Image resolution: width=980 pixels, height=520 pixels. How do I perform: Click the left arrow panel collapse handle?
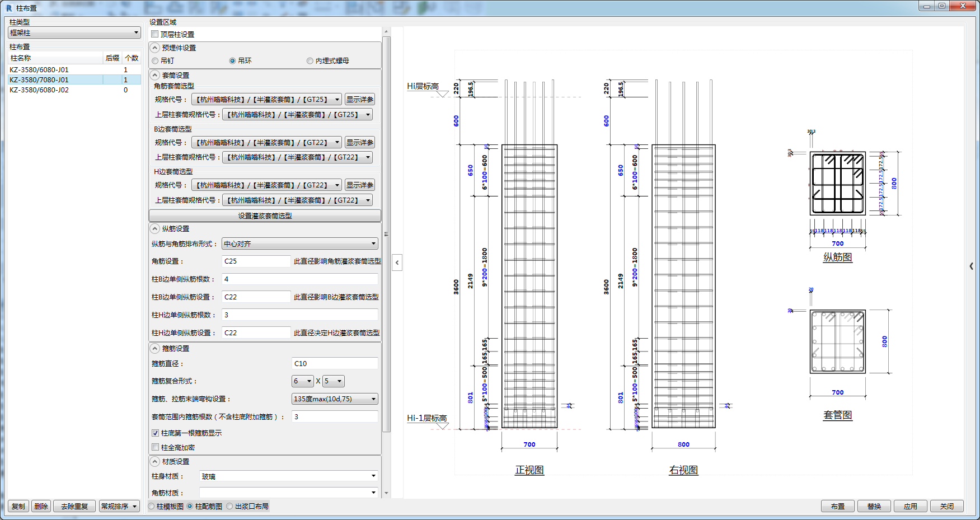(397, 262)
